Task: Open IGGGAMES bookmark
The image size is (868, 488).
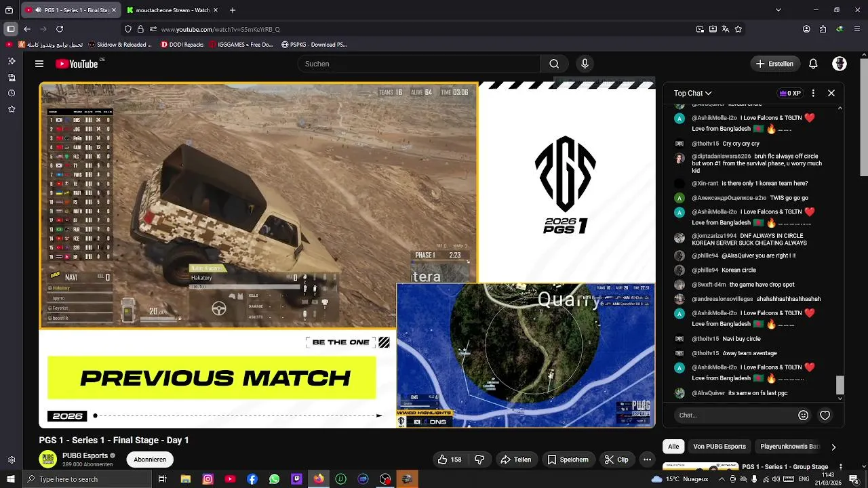Action: click(241, 45)
